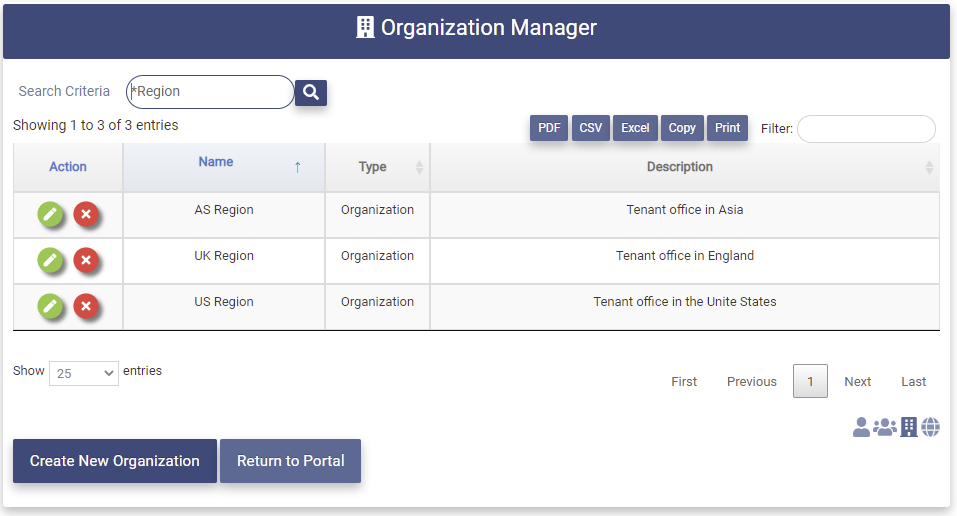Click Organization type in UK Region row
957x516 pixels.
[x=377, y=256]
